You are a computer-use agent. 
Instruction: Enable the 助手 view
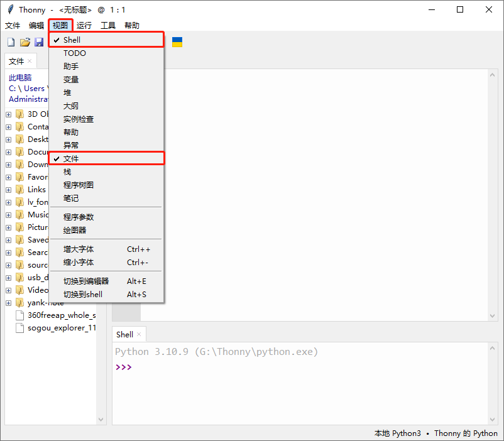(106, 66)
